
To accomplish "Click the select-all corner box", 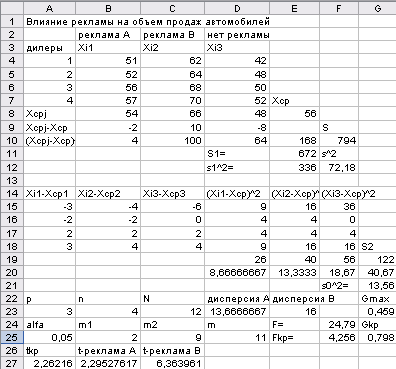I will pos(12,8).
